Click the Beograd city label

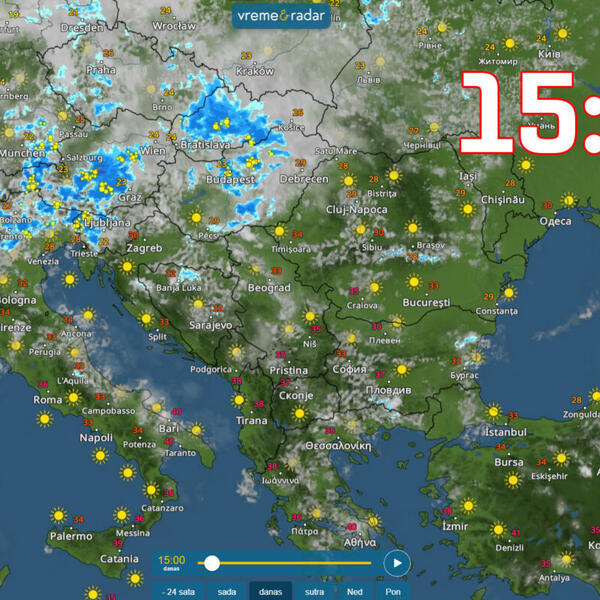tap(268, 287)
